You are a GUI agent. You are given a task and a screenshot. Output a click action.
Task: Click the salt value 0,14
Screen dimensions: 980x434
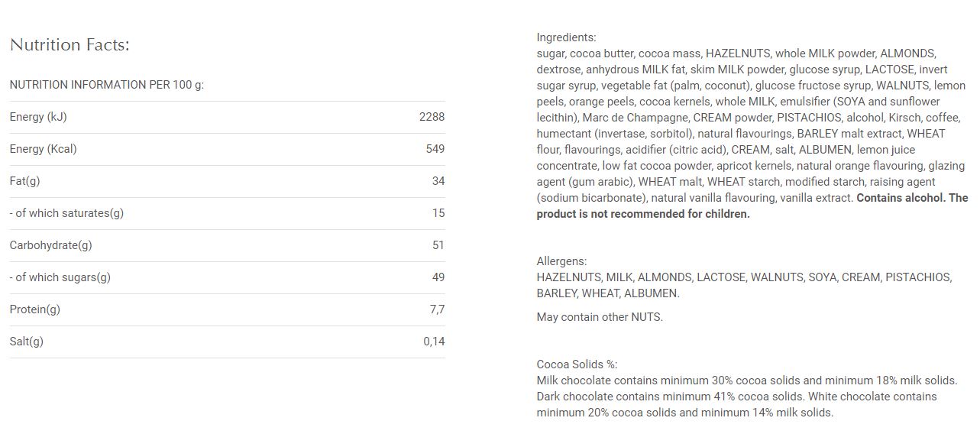tap(434, 342)
